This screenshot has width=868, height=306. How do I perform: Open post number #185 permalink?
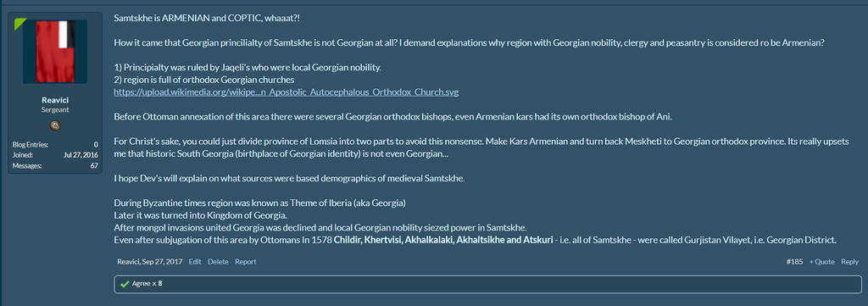794,262
